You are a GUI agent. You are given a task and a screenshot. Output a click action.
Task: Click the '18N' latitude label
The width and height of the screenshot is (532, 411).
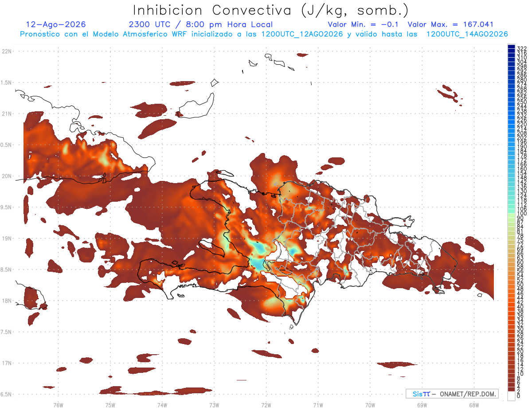7,301
